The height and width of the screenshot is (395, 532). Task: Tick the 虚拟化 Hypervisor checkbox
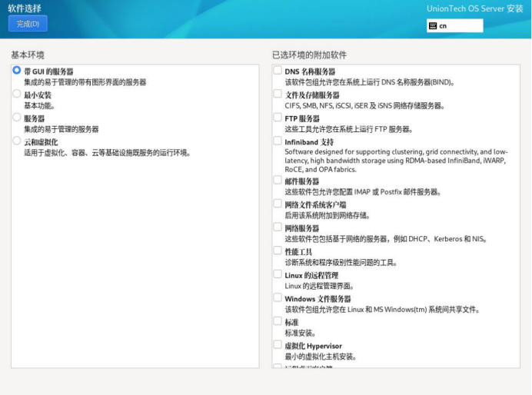click(x=278, y=345)
